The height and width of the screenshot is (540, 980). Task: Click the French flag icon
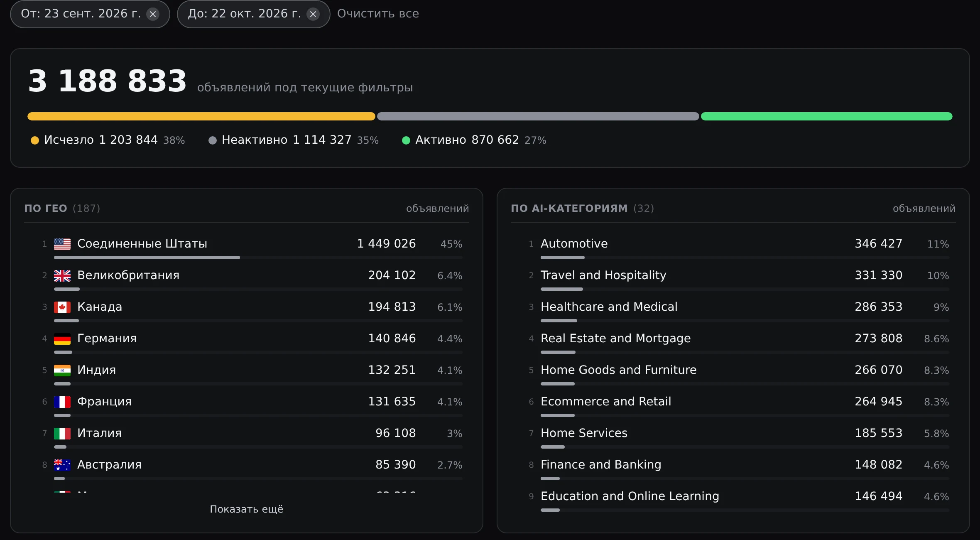[x=62, y=402]
